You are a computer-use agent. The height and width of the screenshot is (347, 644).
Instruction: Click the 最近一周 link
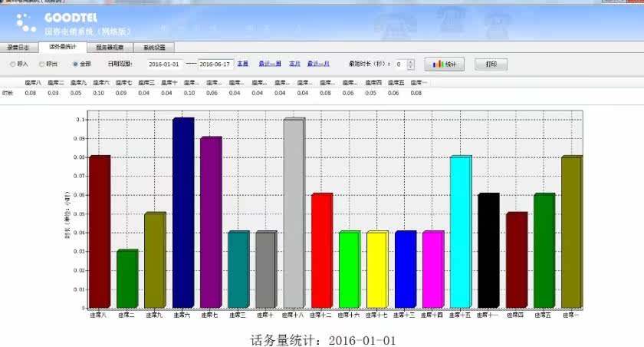270,64
